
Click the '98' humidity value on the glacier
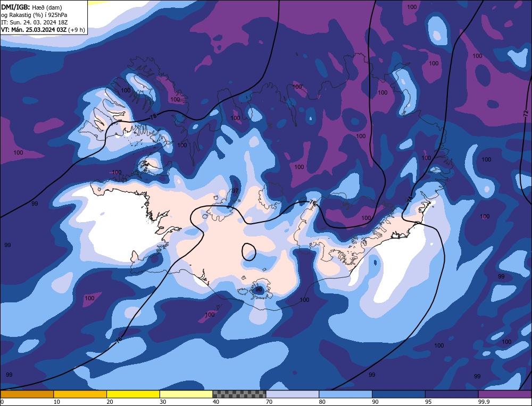point(259,290)
